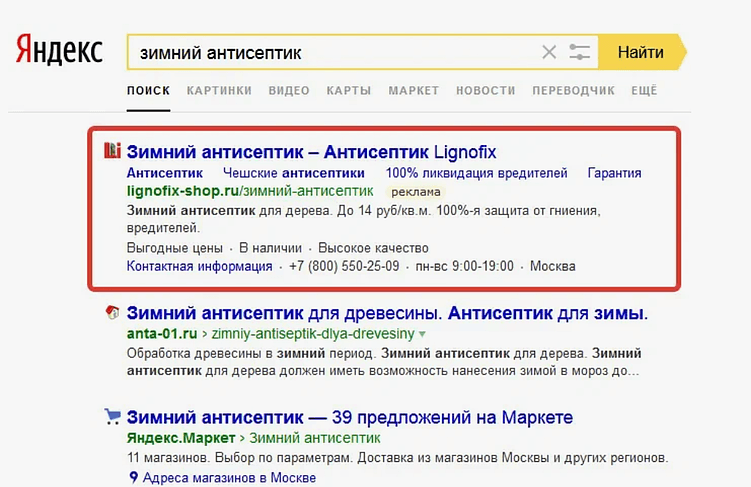Viewport: 751px width, 487px height.
Task: Click the anta-01.ru favicon icon
Action: (112, 312)
